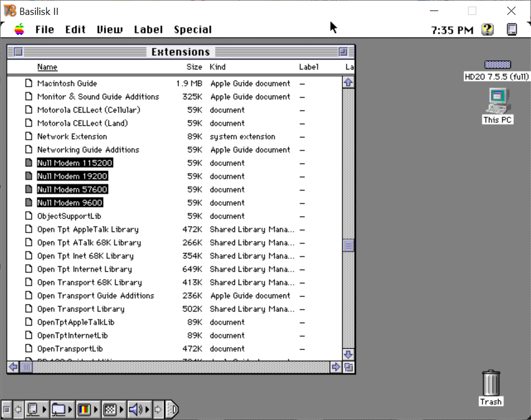531x420 pixels.
Task: Select the This PC desktop icon
Action: click(x=498, y=101)
